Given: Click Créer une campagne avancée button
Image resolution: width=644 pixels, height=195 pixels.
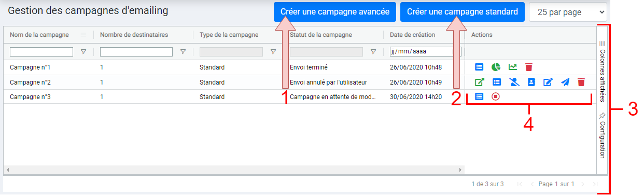Looking at the screenshot, I should coord(335,12).
